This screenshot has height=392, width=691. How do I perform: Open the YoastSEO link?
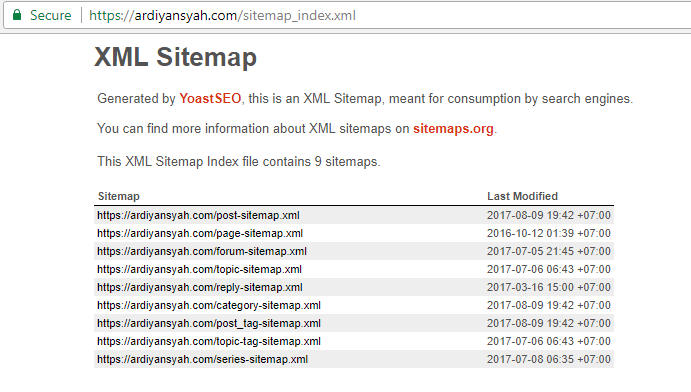click(x=210, y=98)
